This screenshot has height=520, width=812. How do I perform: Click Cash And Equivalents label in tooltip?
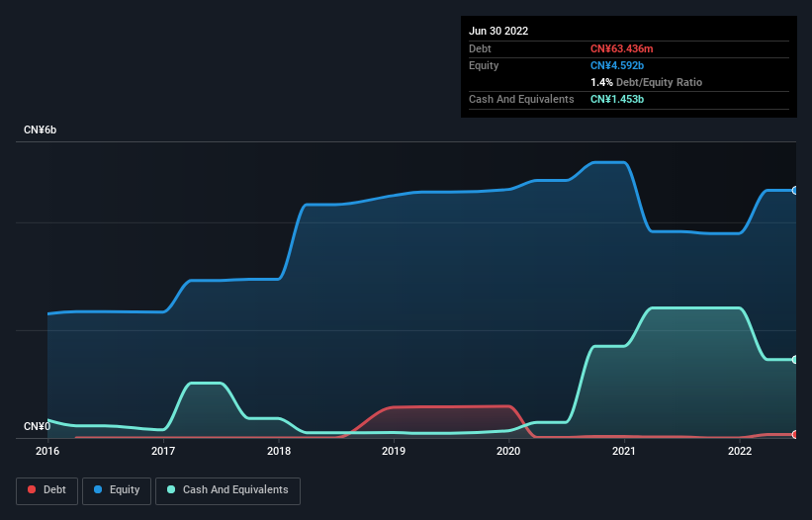521,99
